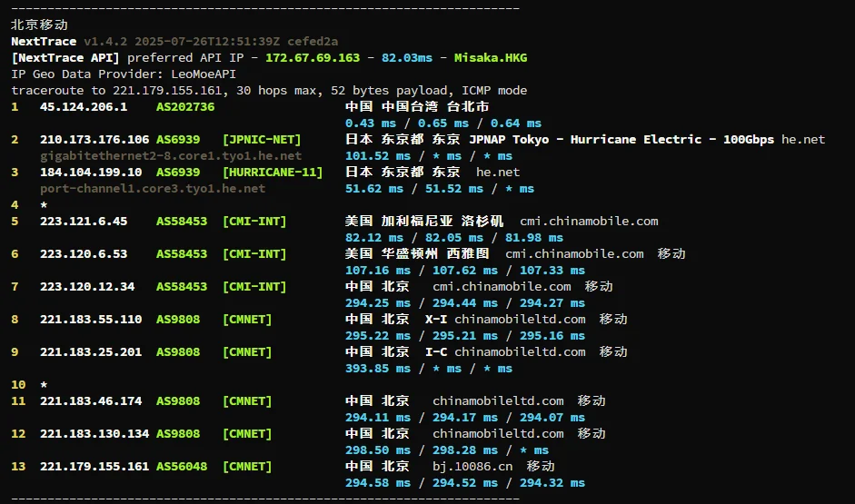Click hop 7 IP 223.120.12.34
The width and height of the screenshot is (855, 504).
(87, 286)
